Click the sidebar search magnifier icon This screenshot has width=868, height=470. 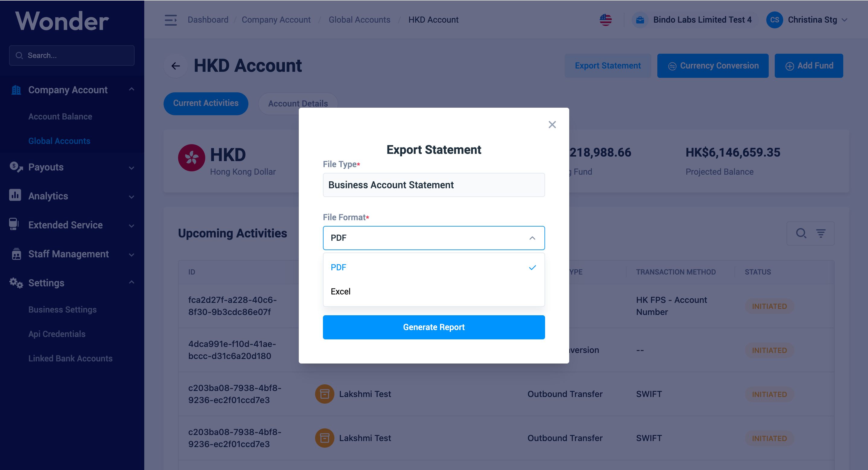[19, 55]
